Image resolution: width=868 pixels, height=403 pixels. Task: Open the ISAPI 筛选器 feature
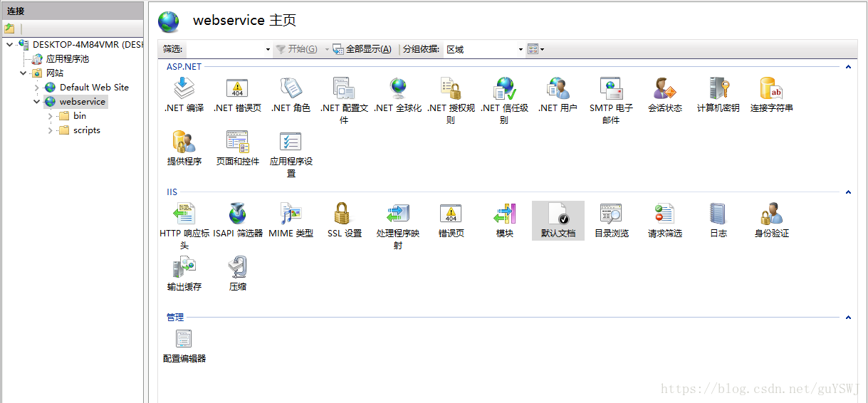237,220
